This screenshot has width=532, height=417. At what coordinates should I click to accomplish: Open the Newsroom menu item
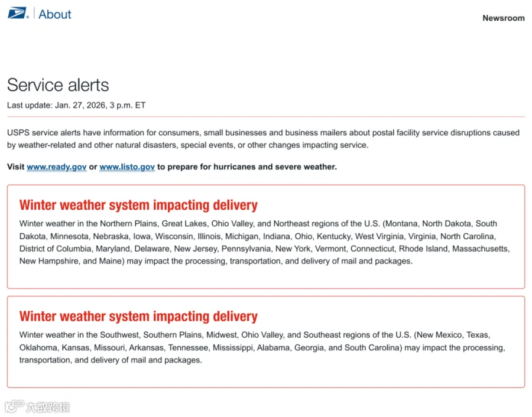point(504,18)
